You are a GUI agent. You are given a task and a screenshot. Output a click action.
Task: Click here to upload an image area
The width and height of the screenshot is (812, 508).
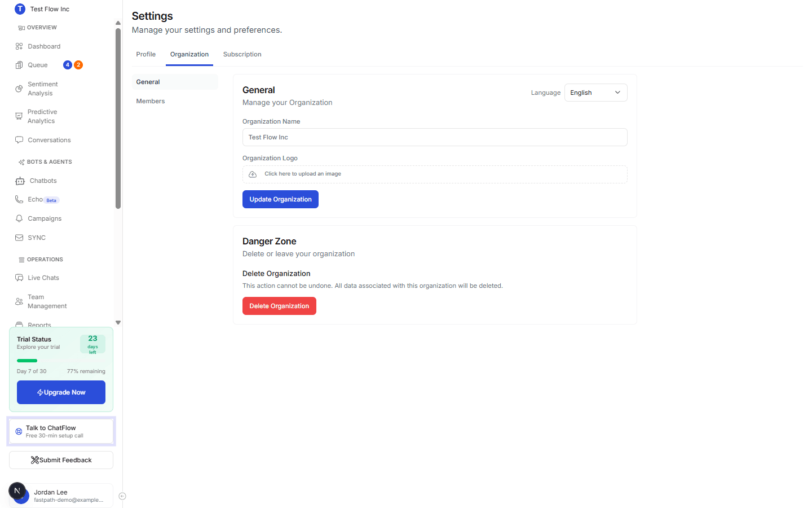435,174
